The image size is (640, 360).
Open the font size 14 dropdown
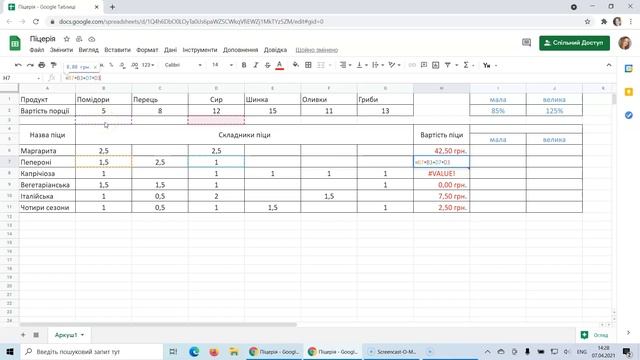[222, 65]
